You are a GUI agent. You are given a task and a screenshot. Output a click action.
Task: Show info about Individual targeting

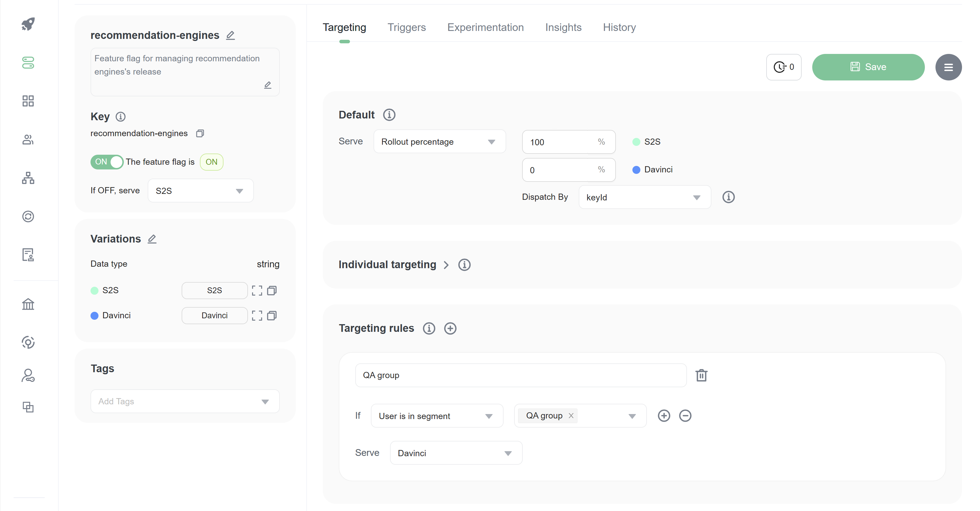tap(464, 265)
